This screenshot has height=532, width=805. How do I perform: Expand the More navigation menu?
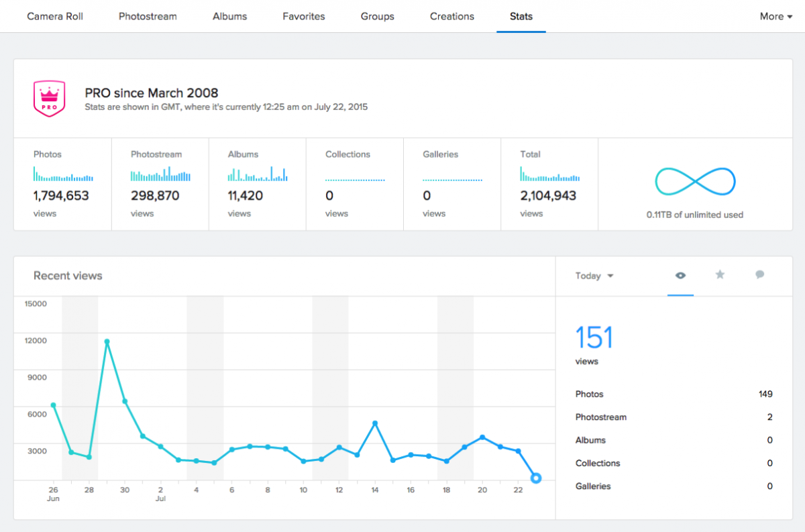(775, 16)
